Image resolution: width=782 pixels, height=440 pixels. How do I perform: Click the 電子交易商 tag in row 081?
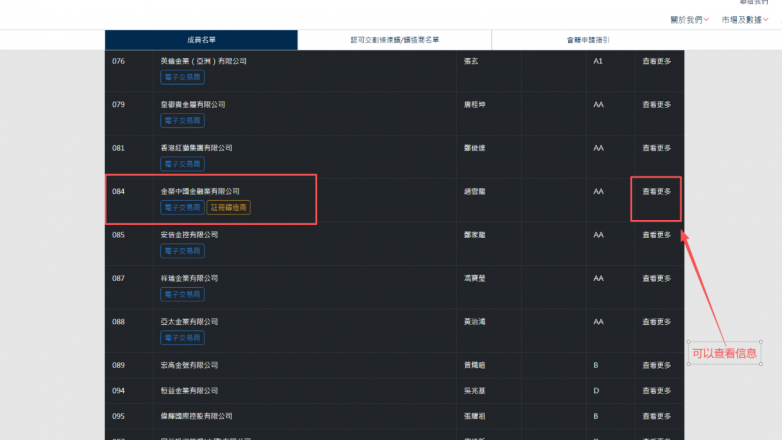(x=182, y=164)
